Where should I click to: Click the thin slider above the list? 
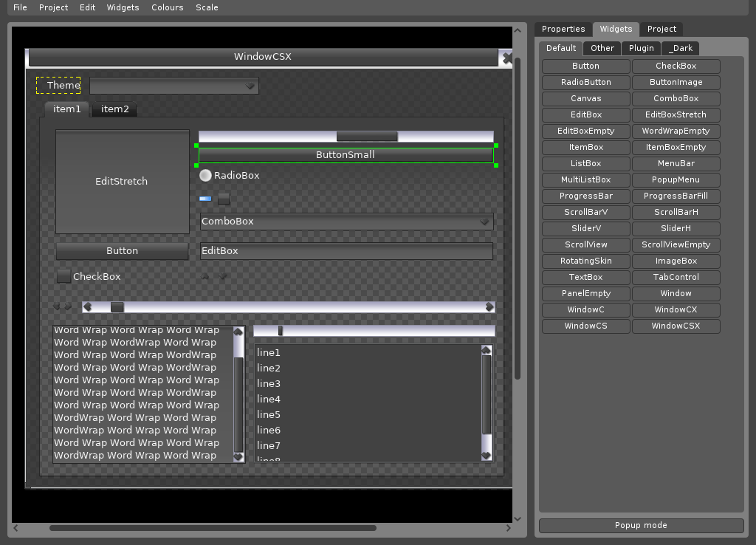coord(374,330)
